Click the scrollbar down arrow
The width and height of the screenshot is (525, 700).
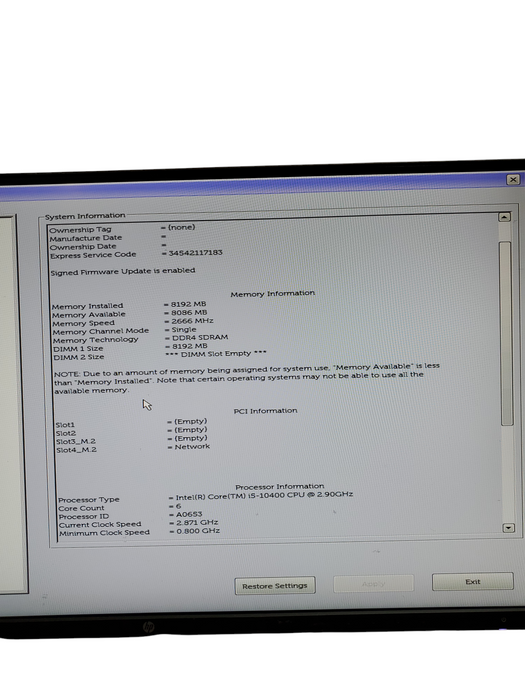pos(508,528)
